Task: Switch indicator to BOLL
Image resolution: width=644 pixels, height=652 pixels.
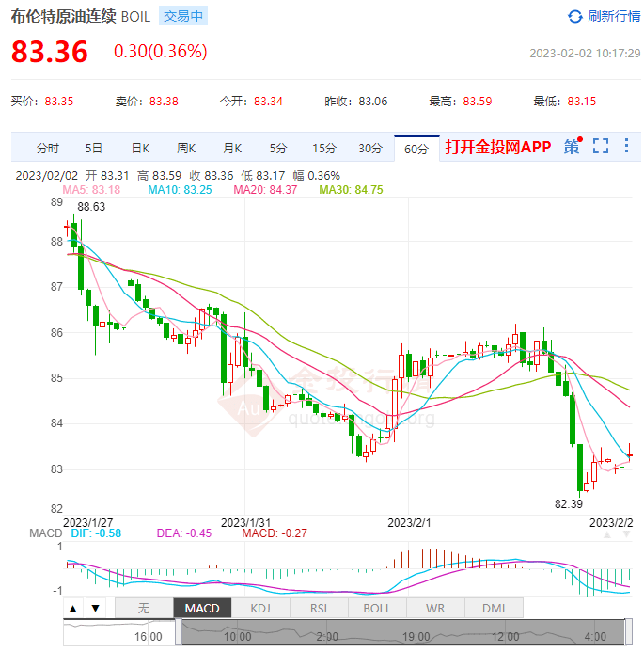Action: point(377,608)
